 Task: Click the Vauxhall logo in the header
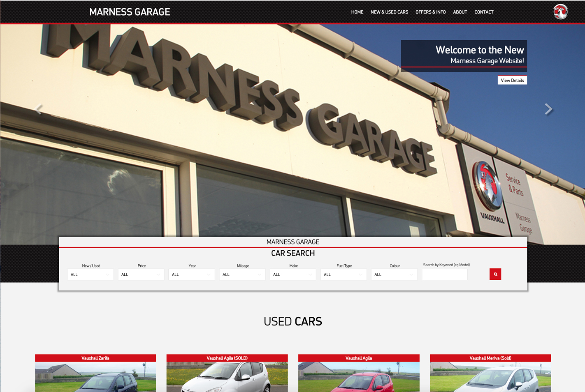point(560,12)
